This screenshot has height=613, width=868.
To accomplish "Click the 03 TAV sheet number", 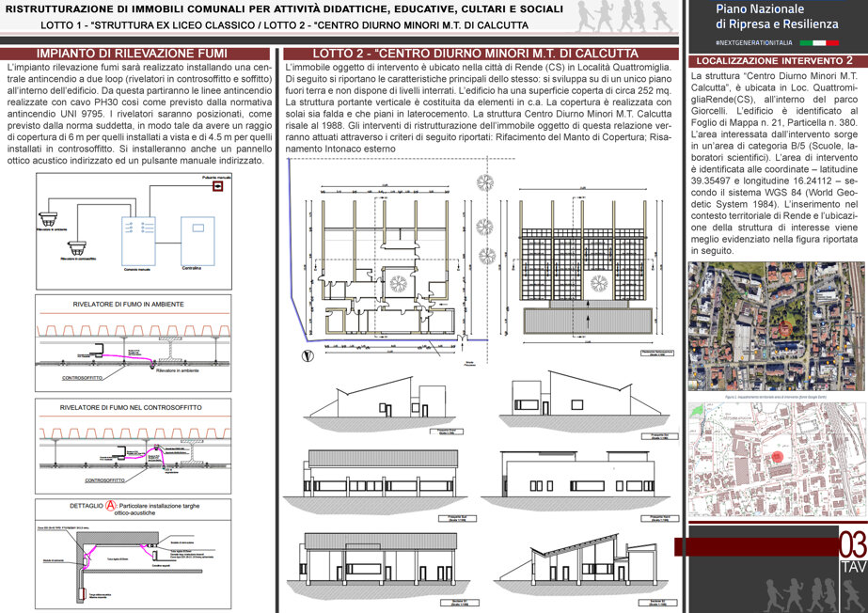I will tap(853, 552).
